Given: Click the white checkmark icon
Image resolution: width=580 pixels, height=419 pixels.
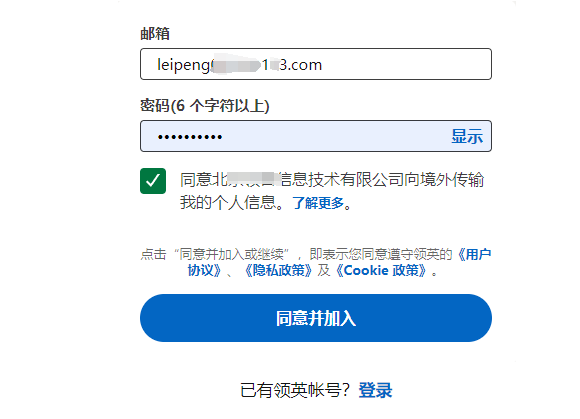Looking at the screenshot, I should tap(153, 181).
